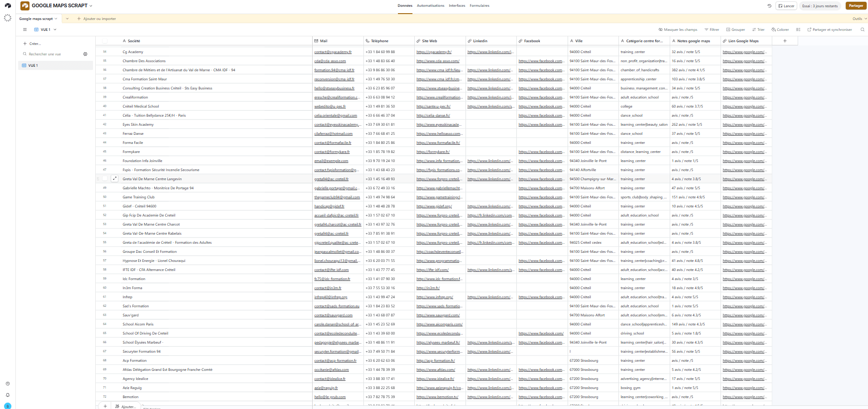The height and width of the screenshot is (409, 868).
Task: Click the Masquer les champs eye icon
Action: tap(661, 30)
